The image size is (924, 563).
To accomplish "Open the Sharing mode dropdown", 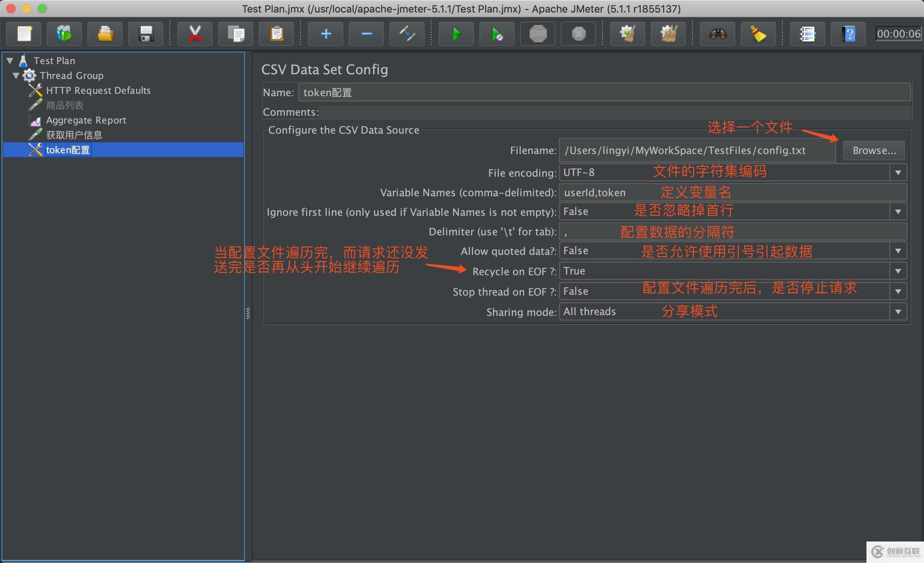I will (898, 312).
